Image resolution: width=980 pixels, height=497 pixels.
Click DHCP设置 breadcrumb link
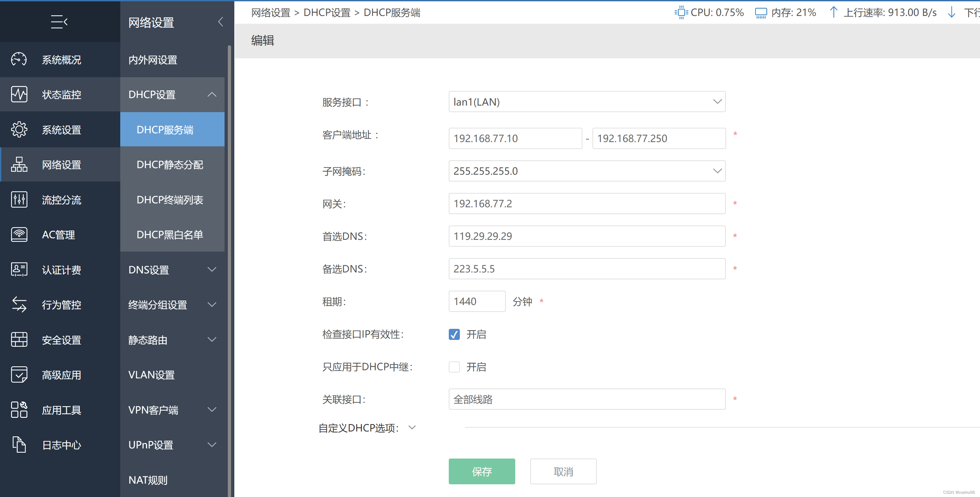coord(327,13)
